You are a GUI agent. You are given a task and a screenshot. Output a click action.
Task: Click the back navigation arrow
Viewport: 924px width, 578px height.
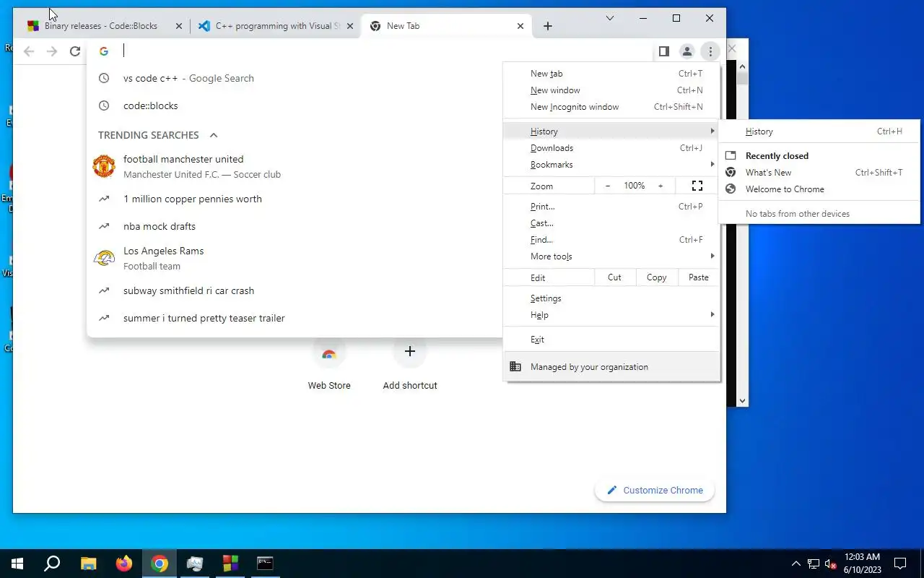[x=29, y=51]
